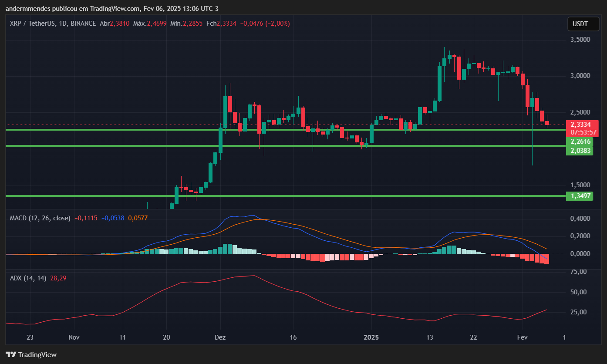Image resolution: width=607 pixels, height=364 pixels.
Task: Click the MACD (12, 26, close) indicator label
Action: [x=40, y=218]
